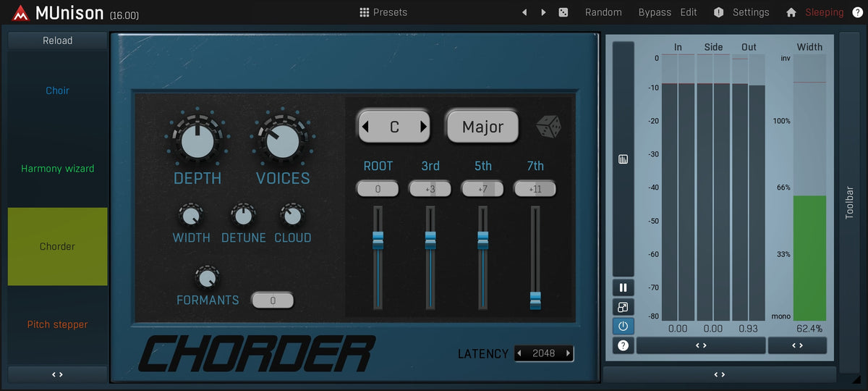Click the 5th semitone value +7 field
This screenshot has height=391, width=868.
tap(482, 189)
